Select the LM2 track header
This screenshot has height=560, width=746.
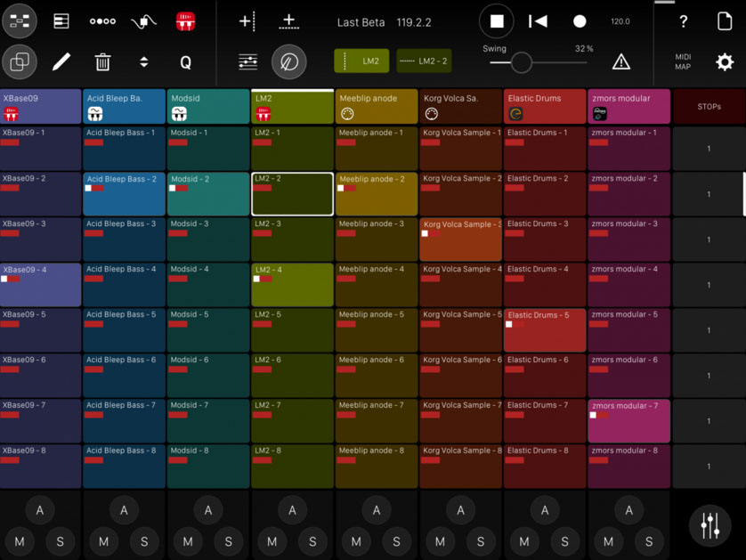[292, 106]
